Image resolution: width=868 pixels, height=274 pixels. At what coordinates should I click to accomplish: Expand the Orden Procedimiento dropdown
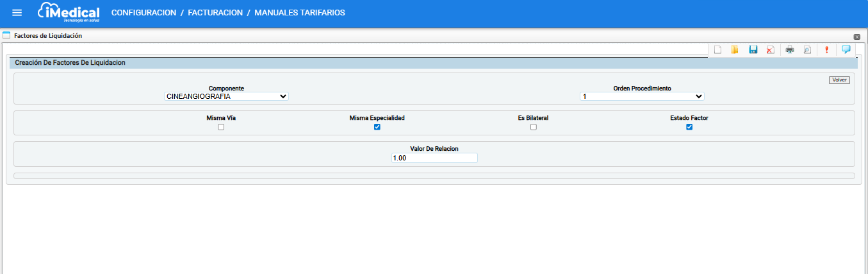click(x=642, y=96)
